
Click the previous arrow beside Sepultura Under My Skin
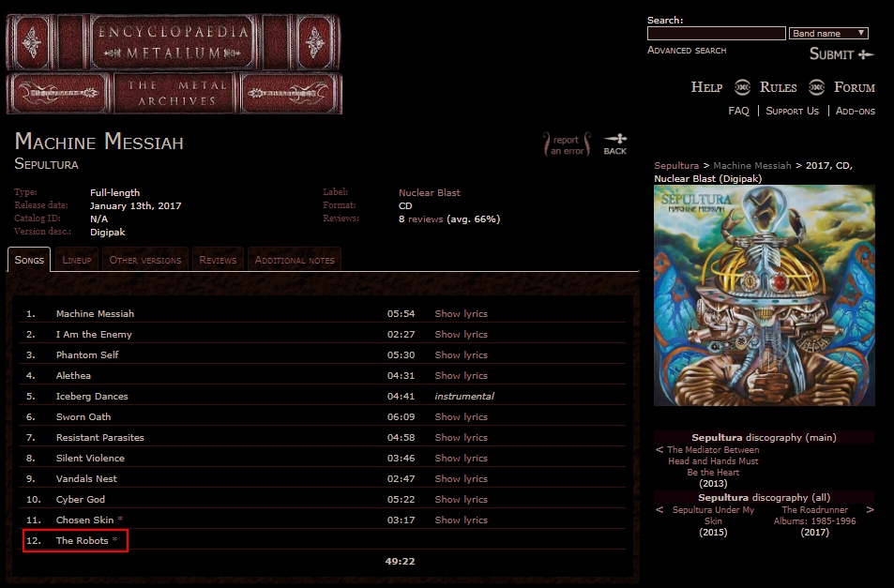coord(659,510)
